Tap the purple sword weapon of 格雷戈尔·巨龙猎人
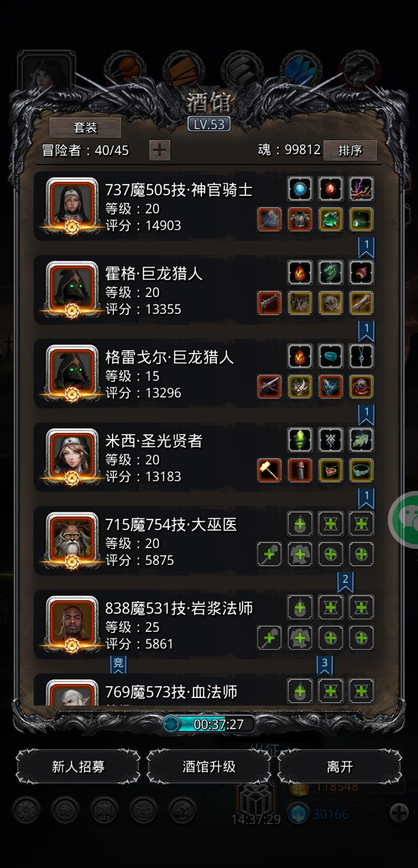418x868 pixels. [x=269, y=386]
